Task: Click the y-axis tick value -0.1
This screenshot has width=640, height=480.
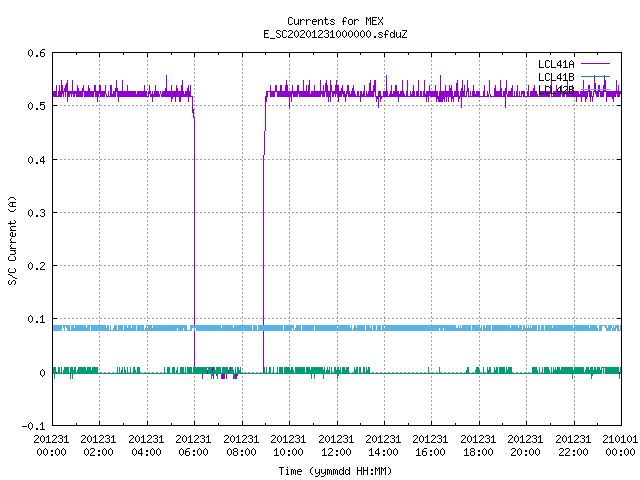Action: (x=33, y=426)
